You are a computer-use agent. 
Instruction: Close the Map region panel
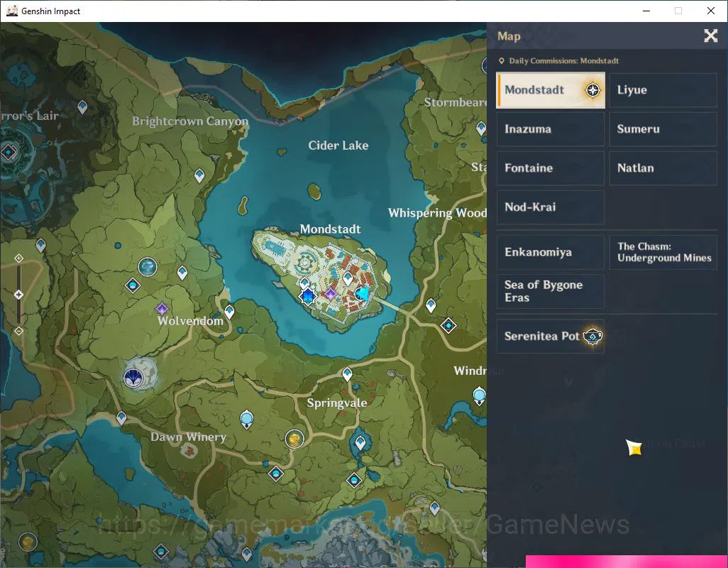pos(710,35)
